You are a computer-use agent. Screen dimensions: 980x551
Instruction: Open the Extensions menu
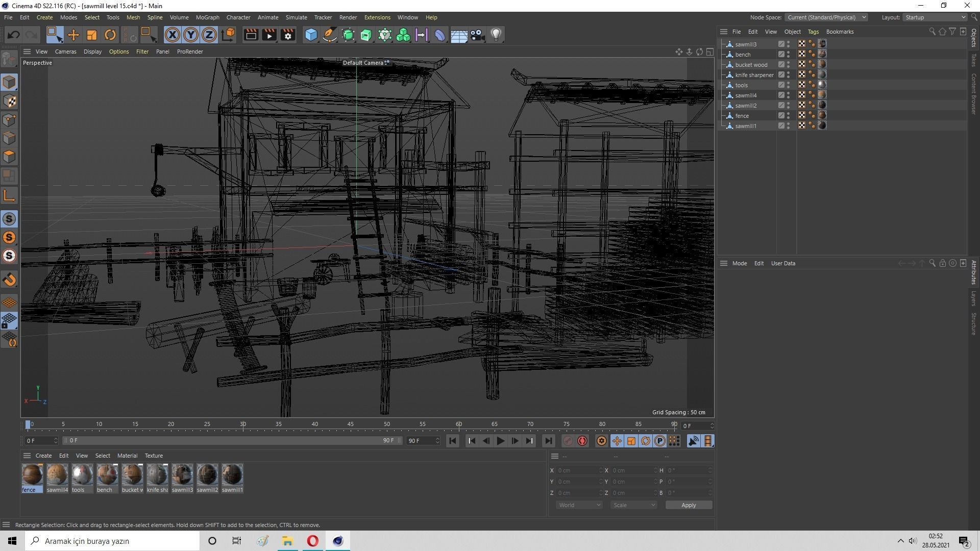point(377,17)
